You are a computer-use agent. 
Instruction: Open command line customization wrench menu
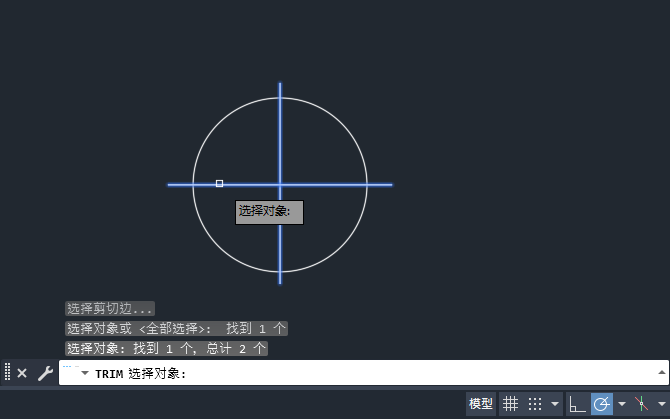tap(45, 373)
